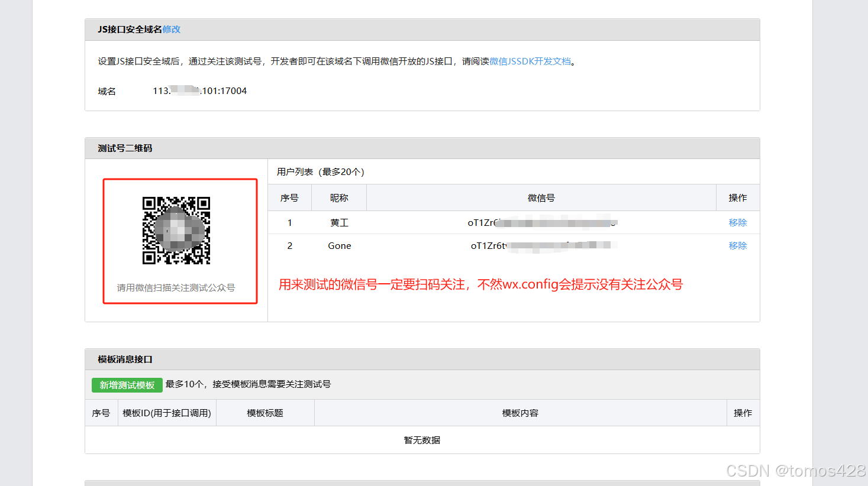
Task: Click the 请用微信扫描关注测试公众号 caption
Action: point(176,288)
